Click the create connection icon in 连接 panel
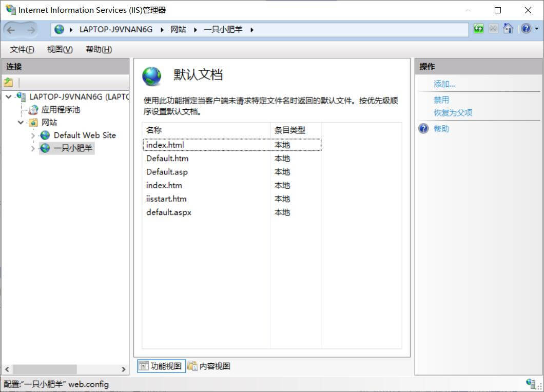Screen dimensions: 544x392 [8, 82]
